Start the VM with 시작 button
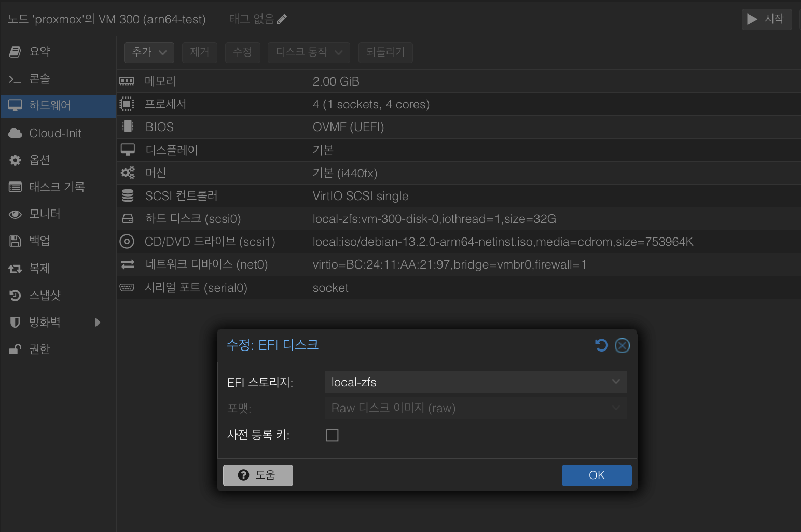 [x=766, y=20]
